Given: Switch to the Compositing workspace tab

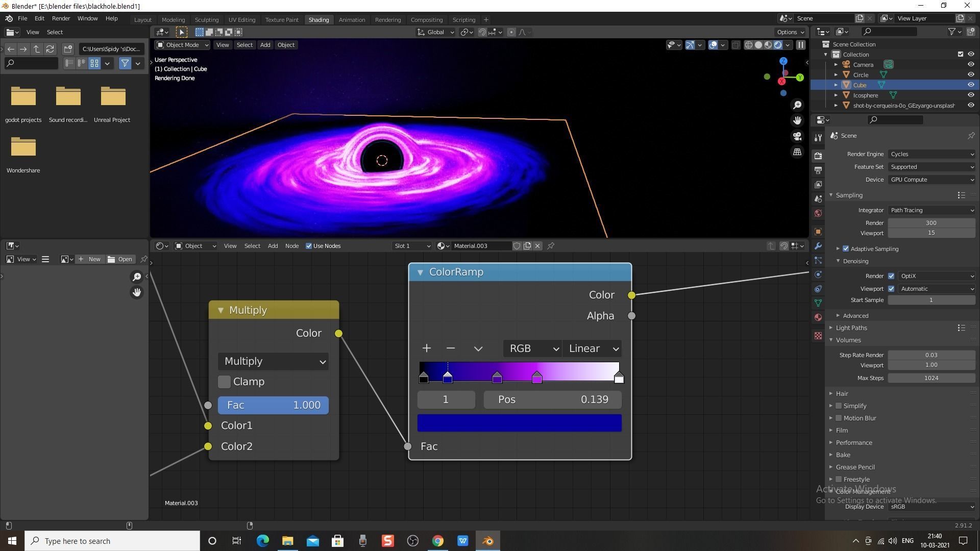Looking at the screenshot, I should tap(426, 19).
